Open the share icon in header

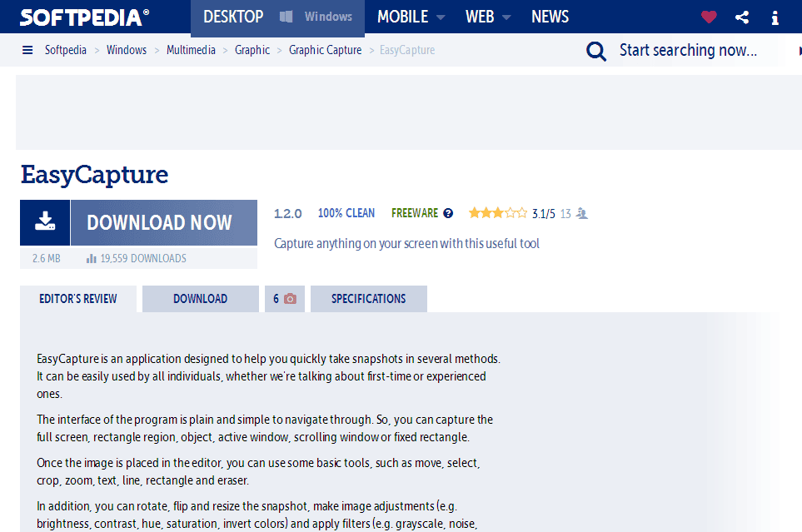tap(742, 17)
